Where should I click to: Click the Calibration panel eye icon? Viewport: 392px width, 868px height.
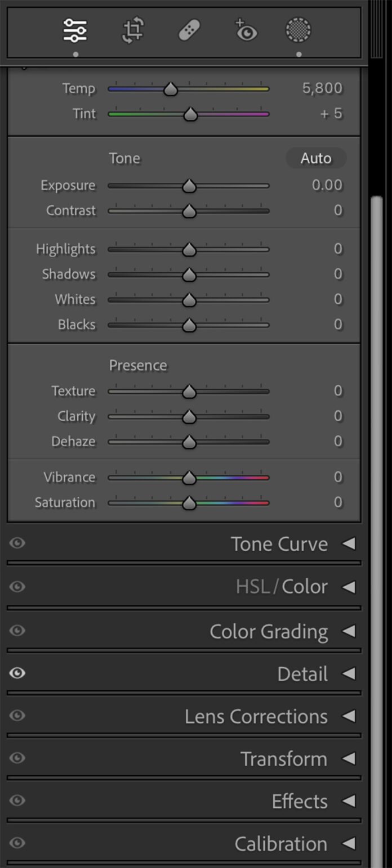click(x=17, y=843)
